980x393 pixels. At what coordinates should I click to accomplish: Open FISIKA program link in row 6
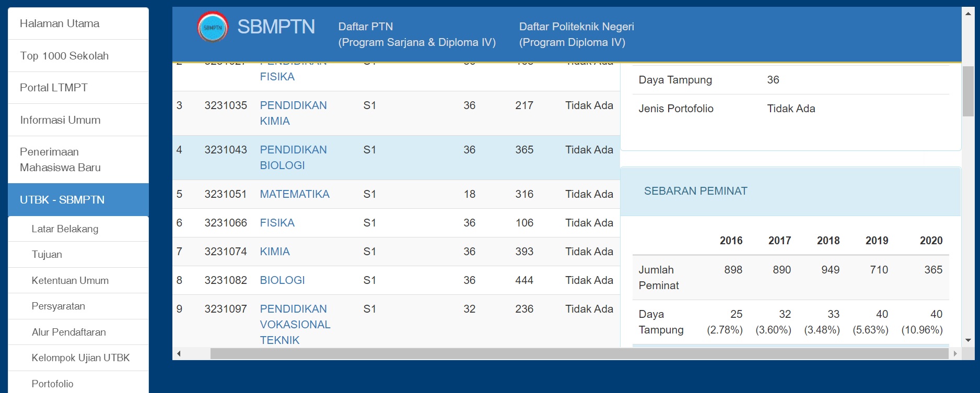click(277, 223)
